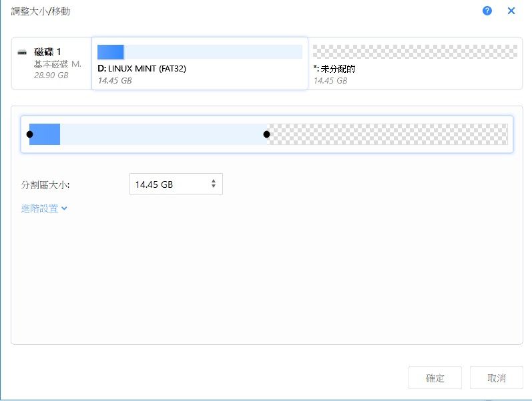This screenshot has height=401, width=532.
Task: Close the 調整大小/移動 dialog
Action: pyautogui.click(x=511, y=11)
